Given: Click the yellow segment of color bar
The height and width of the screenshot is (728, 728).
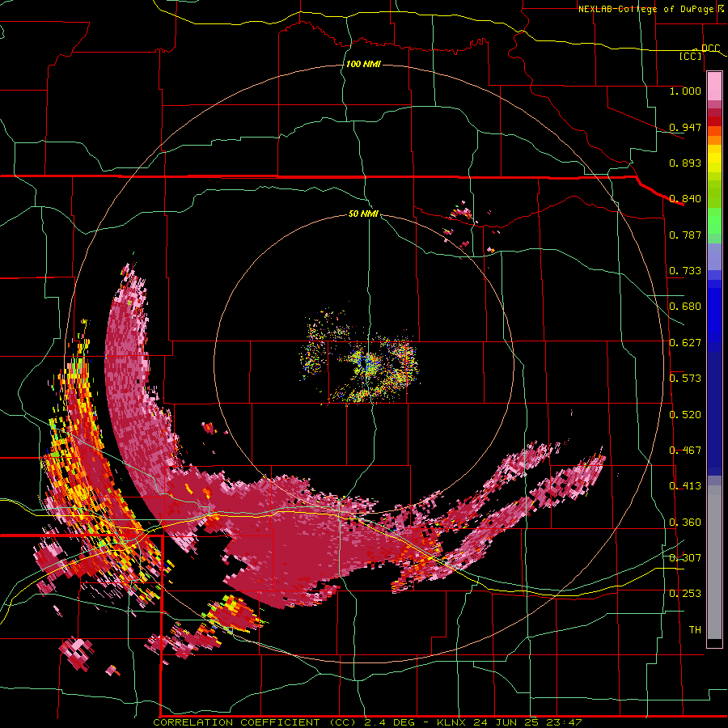Looking at the screenshot, I should (714, 160).
